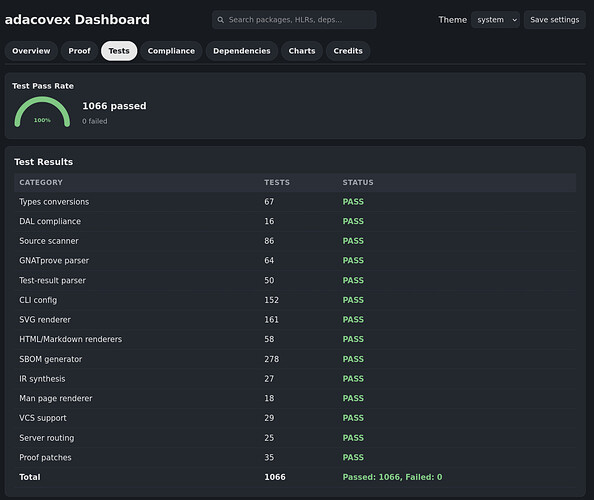The image size is (594, 500).
Task: Click the '0 failed' text
Action: coord(95,121)
